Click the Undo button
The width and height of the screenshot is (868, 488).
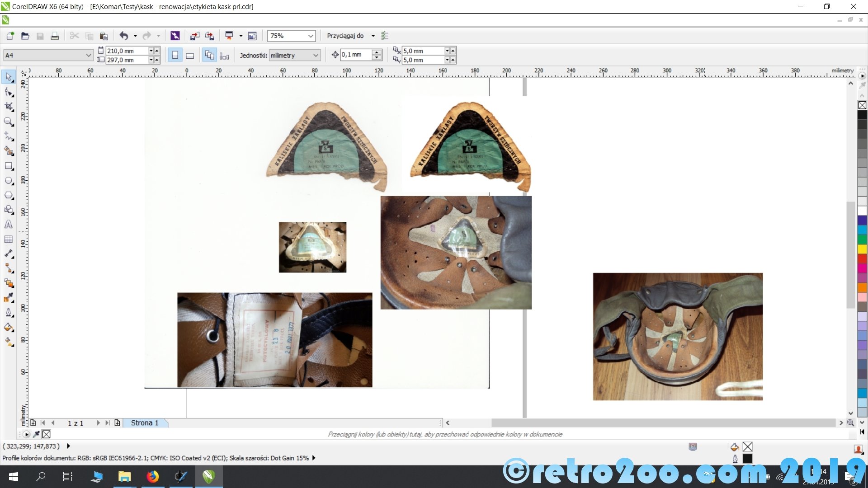point(123,36)
